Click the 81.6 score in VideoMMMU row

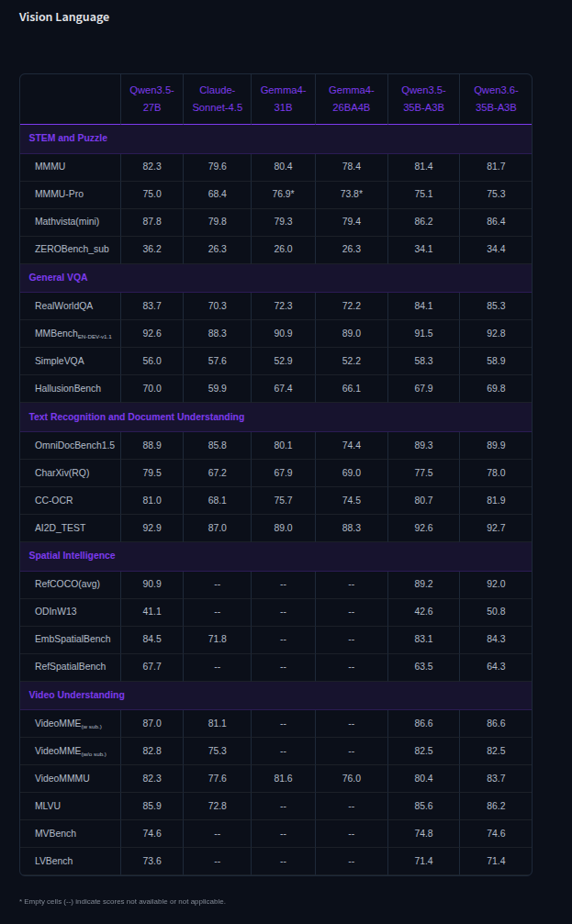click(x=283, y=779)
